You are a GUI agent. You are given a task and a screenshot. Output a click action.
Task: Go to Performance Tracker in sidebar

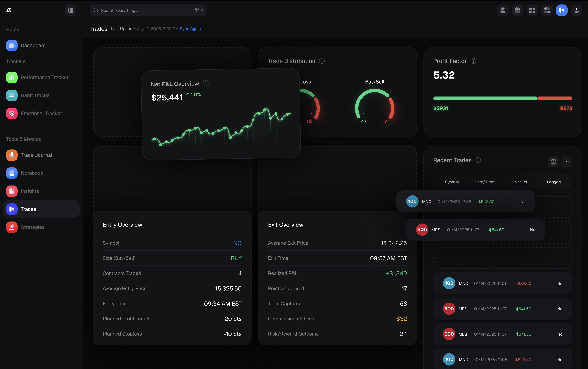(44, 77)
